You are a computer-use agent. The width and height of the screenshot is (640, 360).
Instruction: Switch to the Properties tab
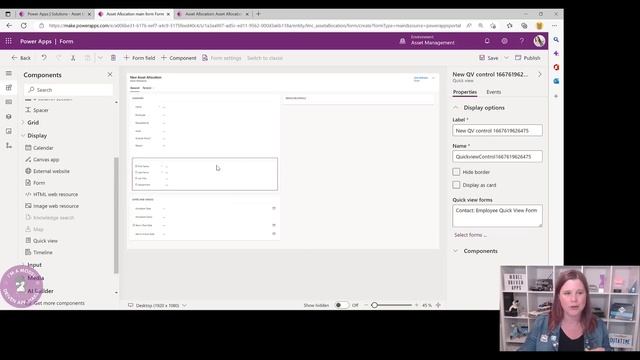click(x=464, y=92)
